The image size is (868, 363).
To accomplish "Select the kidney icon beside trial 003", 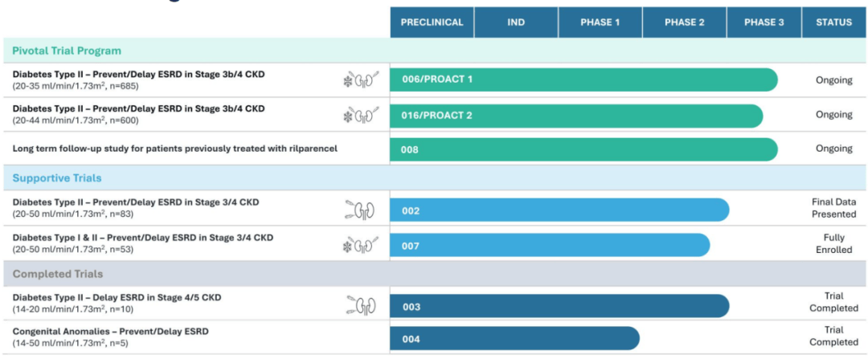I will pyautogui.click(x=360, y=305).
